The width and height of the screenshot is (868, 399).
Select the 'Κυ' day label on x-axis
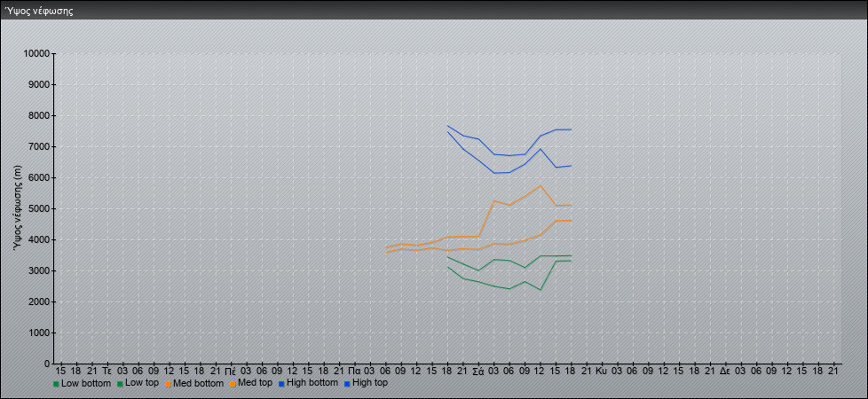click(x=602, y=371)
